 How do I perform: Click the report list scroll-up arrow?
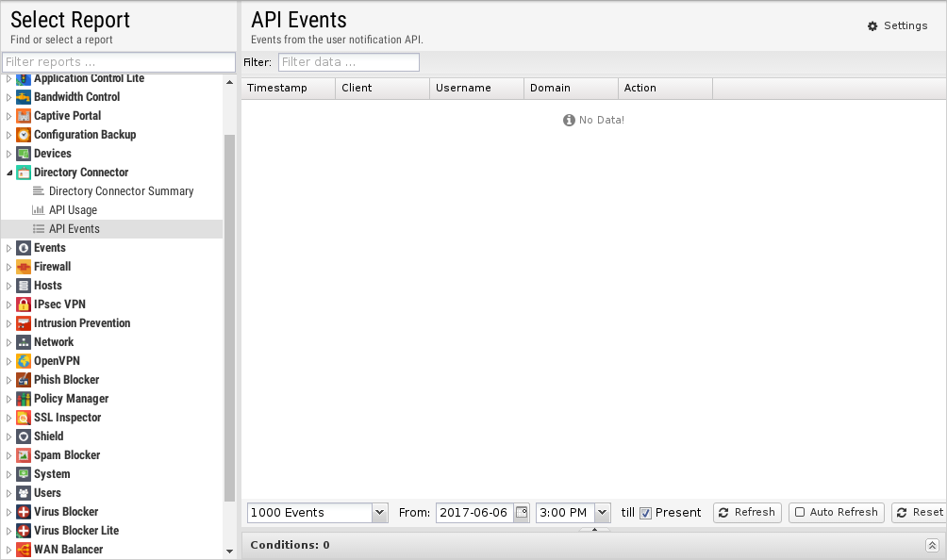(229, 82)
